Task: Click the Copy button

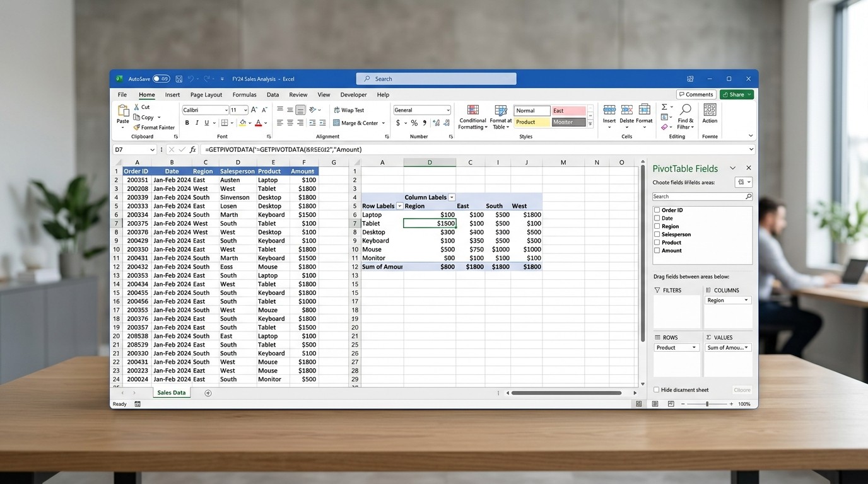Action: pos(147,117)
